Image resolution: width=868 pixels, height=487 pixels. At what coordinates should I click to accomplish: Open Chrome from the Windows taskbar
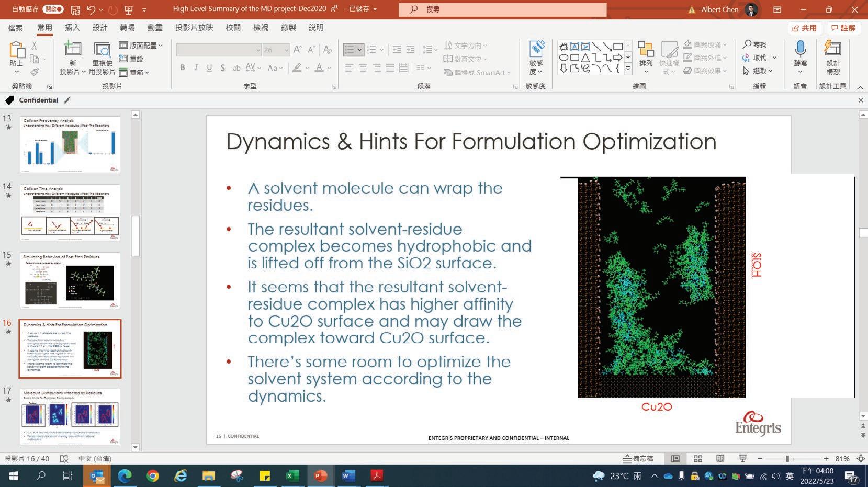pyautogui.click(x=153, y=476)
